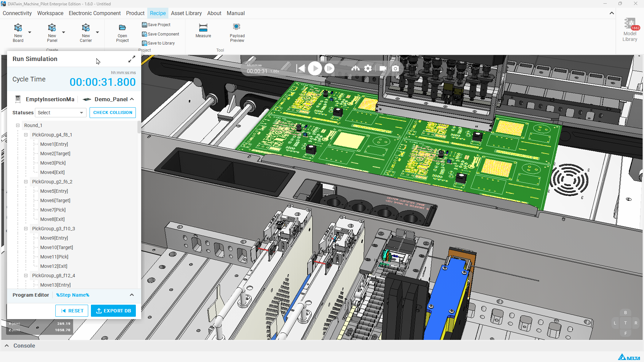This screenshot has width=644, height=362.
Task: Collapse the ribbon with the chevron
Action: tap(612, 13)
